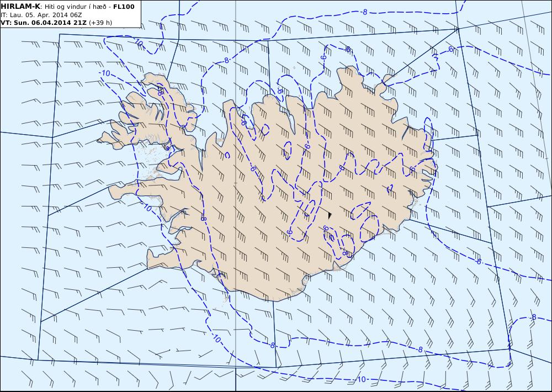Click the 'VT: Sun. 06.04.2014 21Z' valid time text
Screen dimensions: 552x392
pos(44,23)
